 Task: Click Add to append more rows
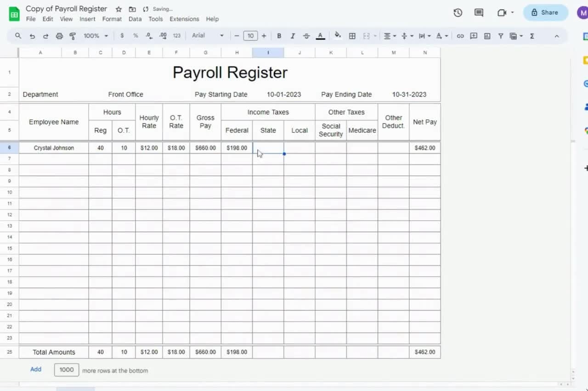(x=36, y=369)
